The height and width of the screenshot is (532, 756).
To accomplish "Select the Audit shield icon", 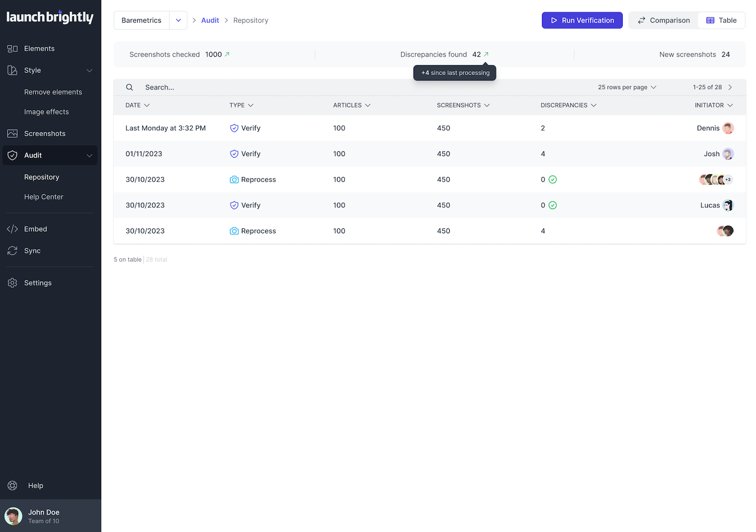I will [x=12, y=155].
